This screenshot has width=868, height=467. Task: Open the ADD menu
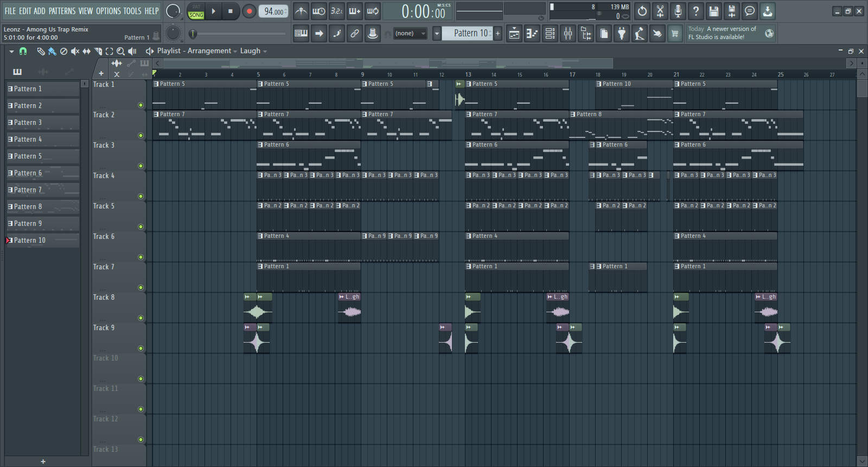click(40, 11)
